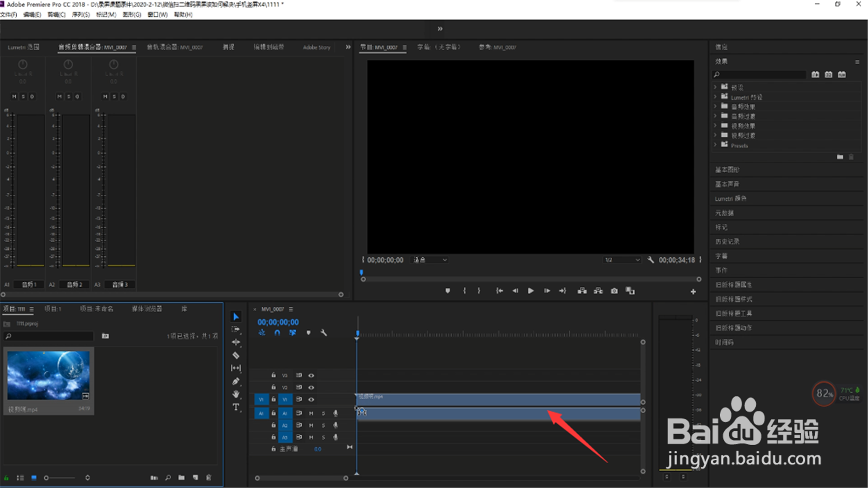Toggle V2 track output eye
Viewport: 868px width, 488px height.
click(x=311, y=387)
